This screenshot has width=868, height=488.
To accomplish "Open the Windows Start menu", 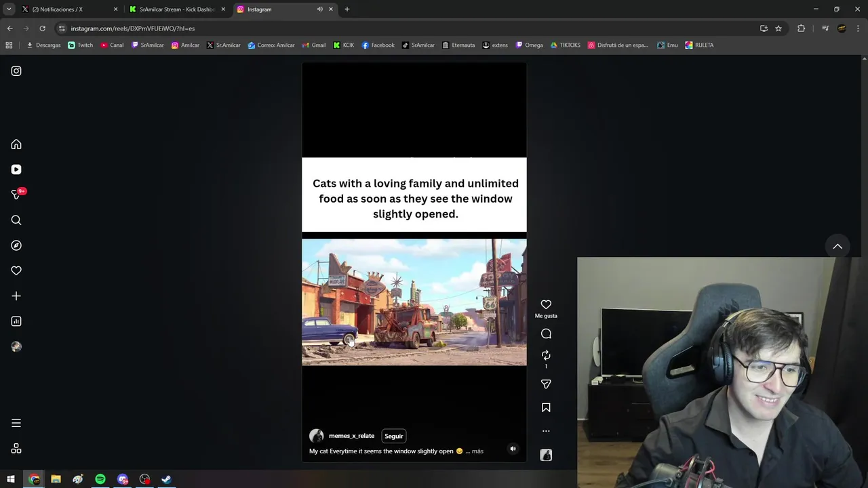I will 11,479.
